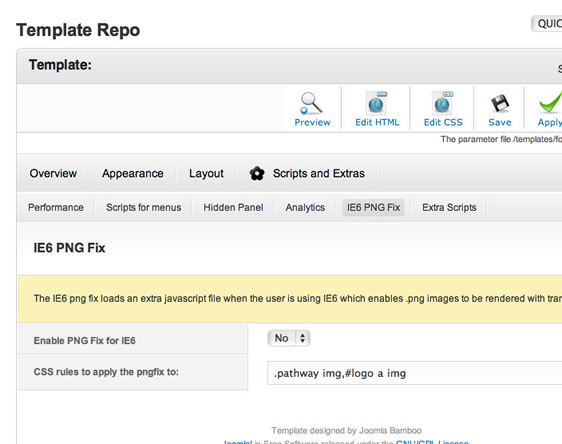The width and height of the screenshot is (562, 444).
Task: Click the Enable PNG Fix for IE6 label
Action: (85, 340)
